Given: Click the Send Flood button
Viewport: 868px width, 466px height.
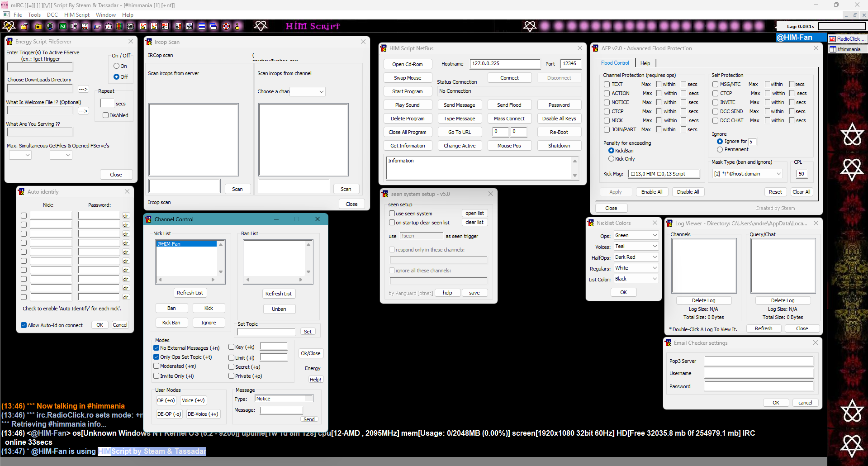Looking at the screenshot, I should pyautogui.click(x=509, y=105).
